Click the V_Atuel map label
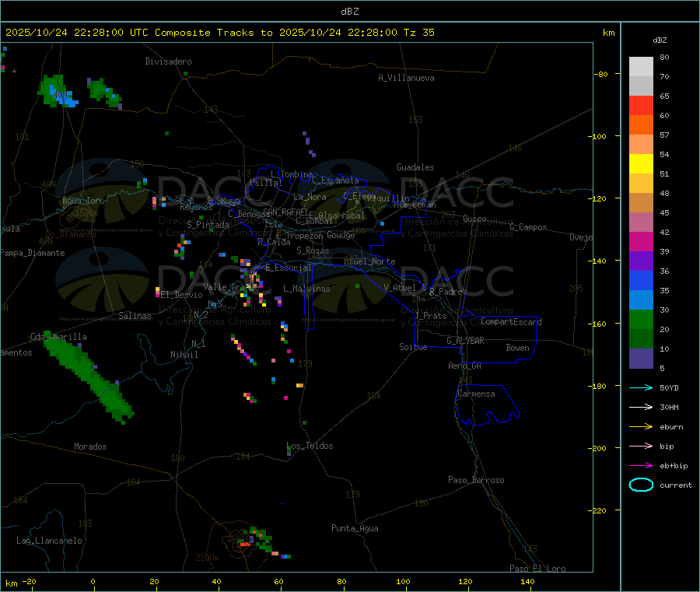The height and width of the screenshot is (592, 700). pos(400,288)
